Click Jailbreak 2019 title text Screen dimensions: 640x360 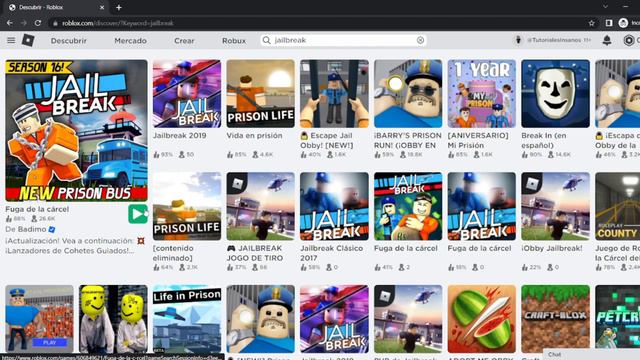click(x=180, y=136)
